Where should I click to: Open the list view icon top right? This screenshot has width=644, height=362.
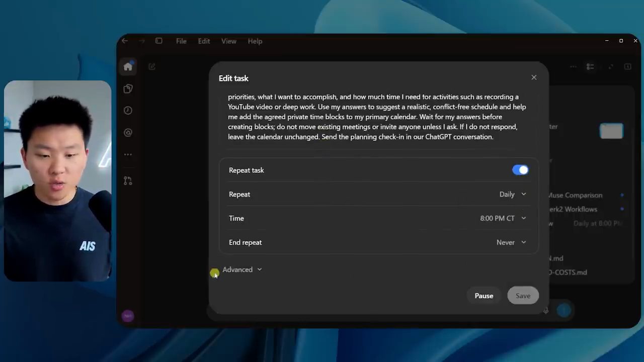pos(590,66)
